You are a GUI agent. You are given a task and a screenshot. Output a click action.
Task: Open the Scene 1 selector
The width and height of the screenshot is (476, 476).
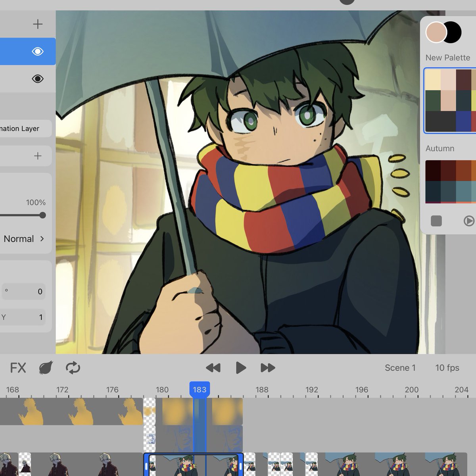[400, 368]
